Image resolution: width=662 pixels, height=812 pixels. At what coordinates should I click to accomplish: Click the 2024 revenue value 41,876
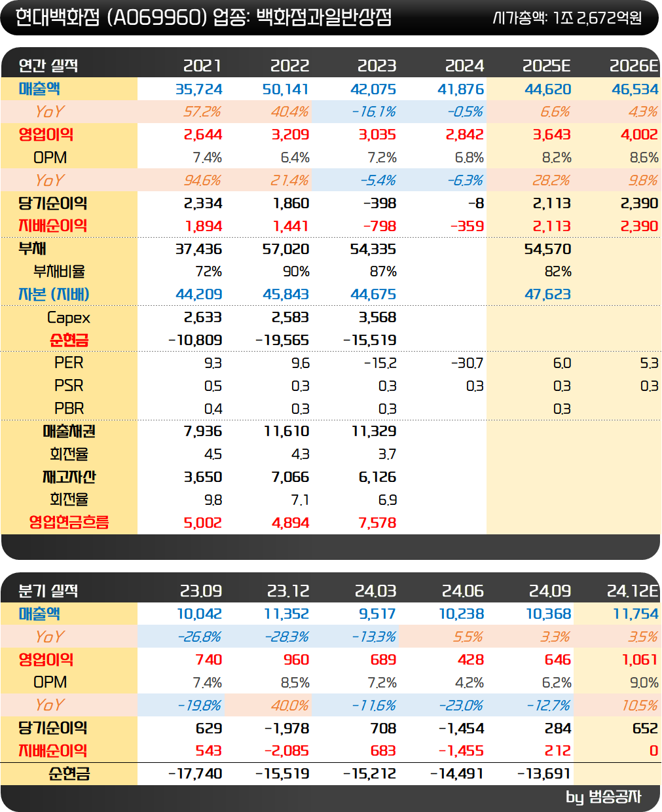tap(461, 89)
